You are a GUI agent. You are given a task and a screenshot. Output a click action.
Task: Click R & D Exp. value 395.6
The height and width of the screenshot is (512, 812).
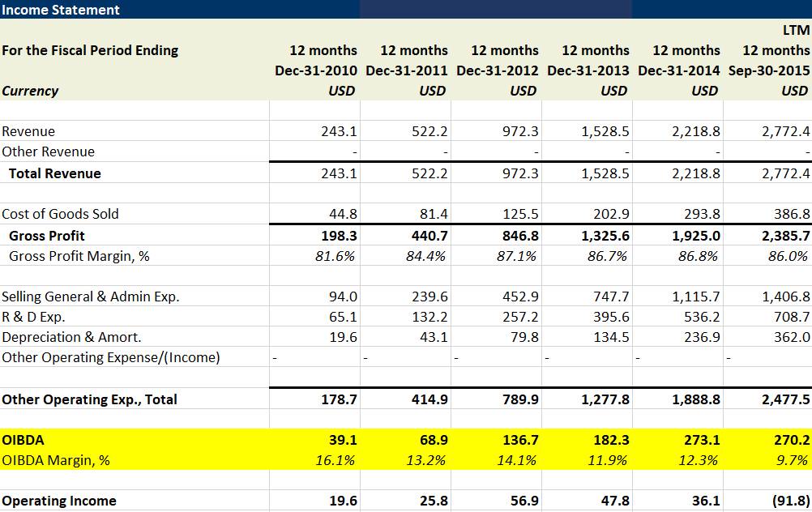(x=611, y=317)
